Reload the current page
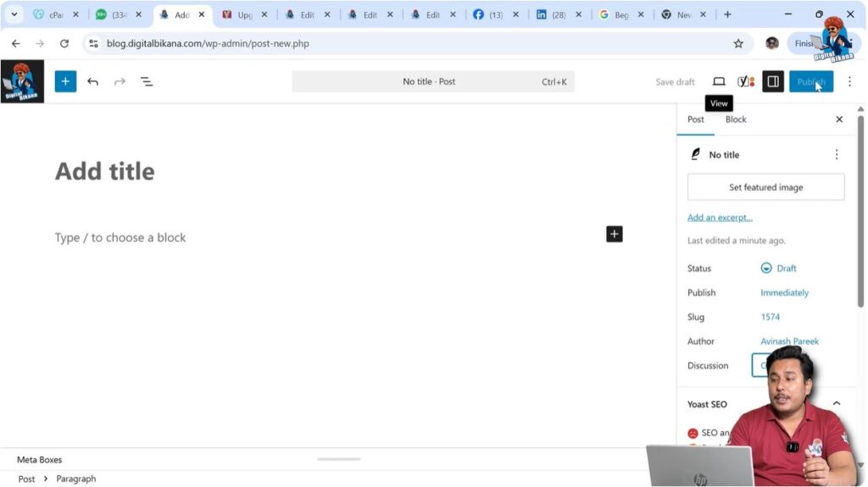The image size is (868, 487). tap(64, 43)
